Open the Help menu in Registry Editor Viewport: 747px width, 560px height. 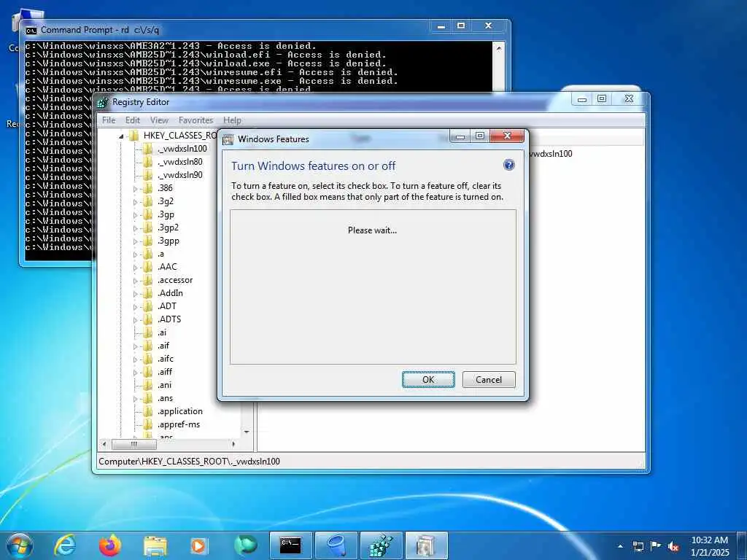click(232, 120)
